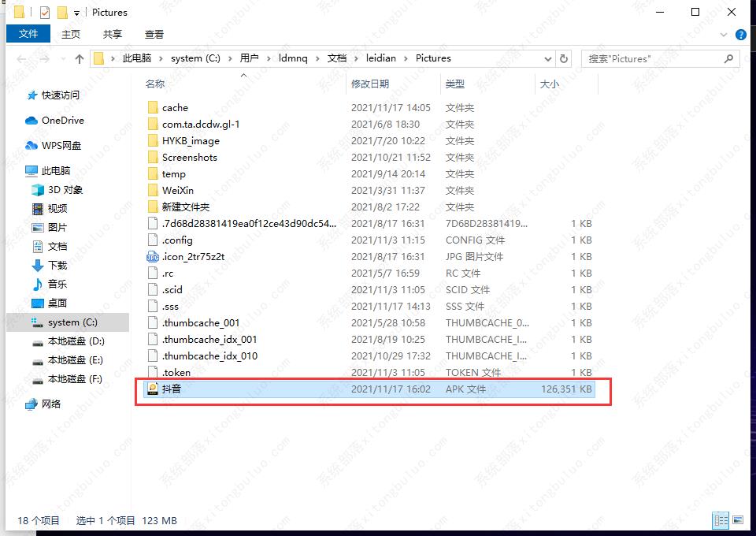756x536 pixels.
Task: Click 用户 in the address breadcrumb
Action: [250, 58]
